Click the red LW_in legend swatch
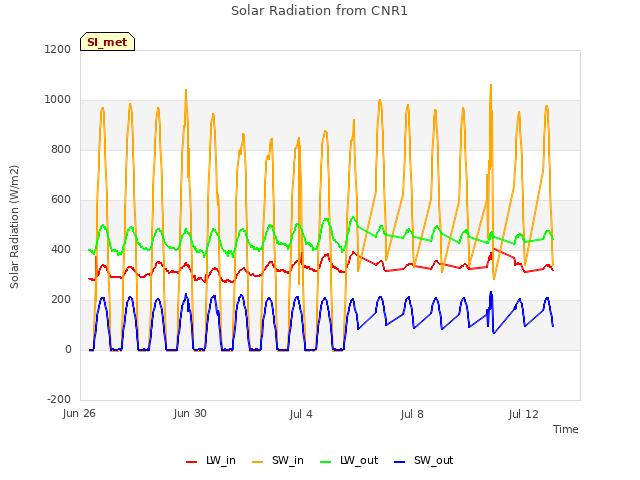 (x=191, y=462)
